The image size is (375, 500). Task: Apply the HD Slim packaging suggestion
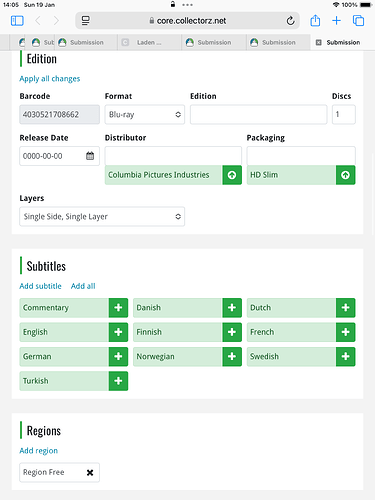(x=345, y=175)
